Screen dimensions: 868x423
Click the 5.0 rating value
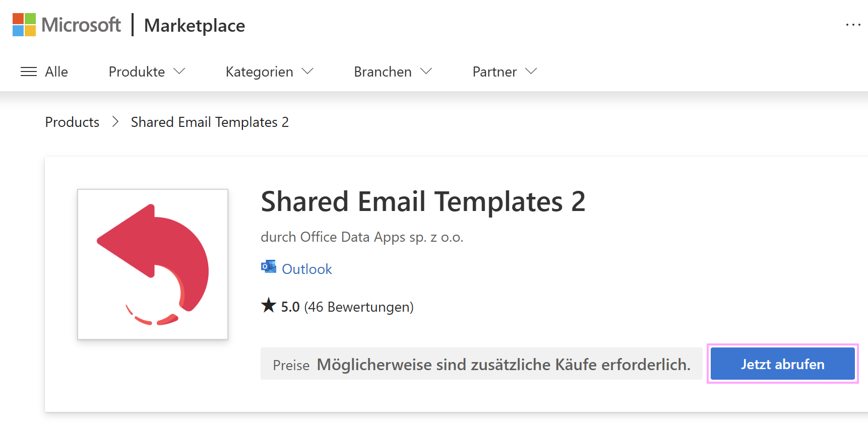290,307
